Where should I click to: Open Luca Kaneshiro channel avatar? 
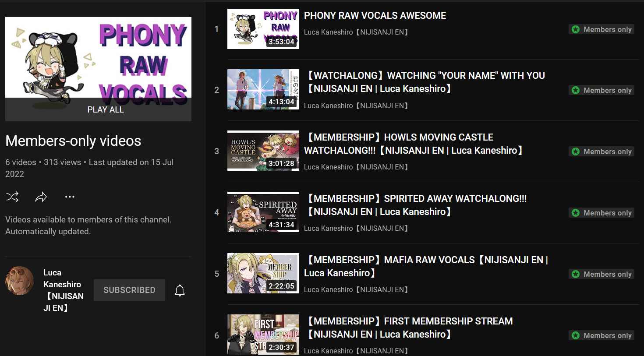coord(20,281)
